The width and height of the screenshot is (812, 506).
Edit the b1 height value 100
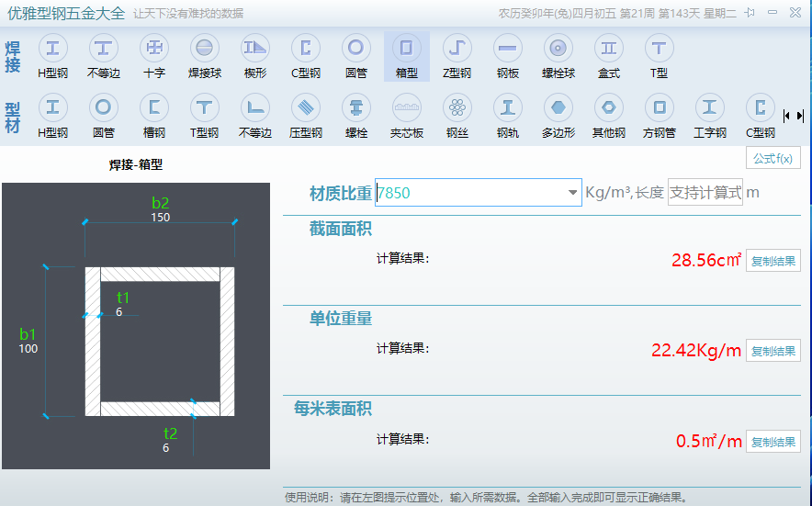[x=28, y=349]
